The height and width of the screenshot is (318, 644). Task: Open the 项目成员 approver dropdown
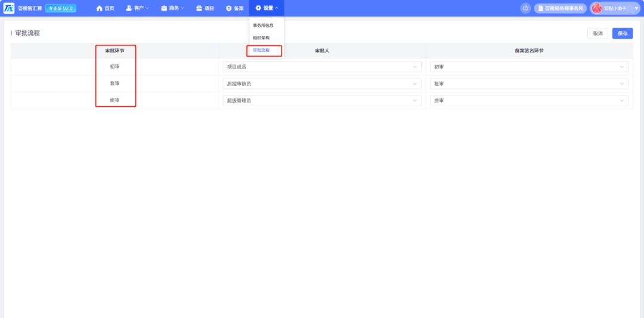322,67
